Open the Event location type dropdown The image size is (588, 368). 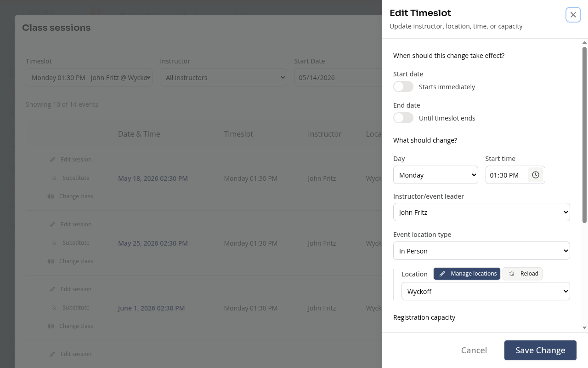pyautogui.click(x=481, y=251)
